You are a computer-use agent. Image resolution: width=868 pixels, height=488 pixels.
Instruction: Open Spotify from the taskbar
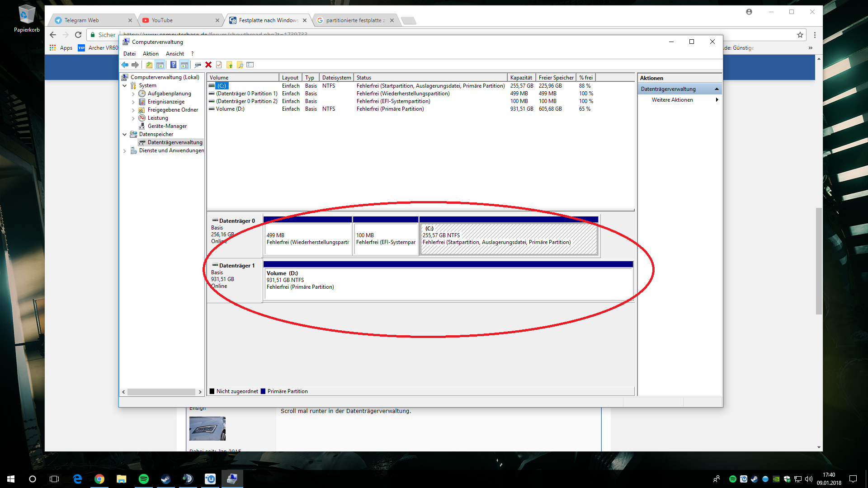coord(143,479)
